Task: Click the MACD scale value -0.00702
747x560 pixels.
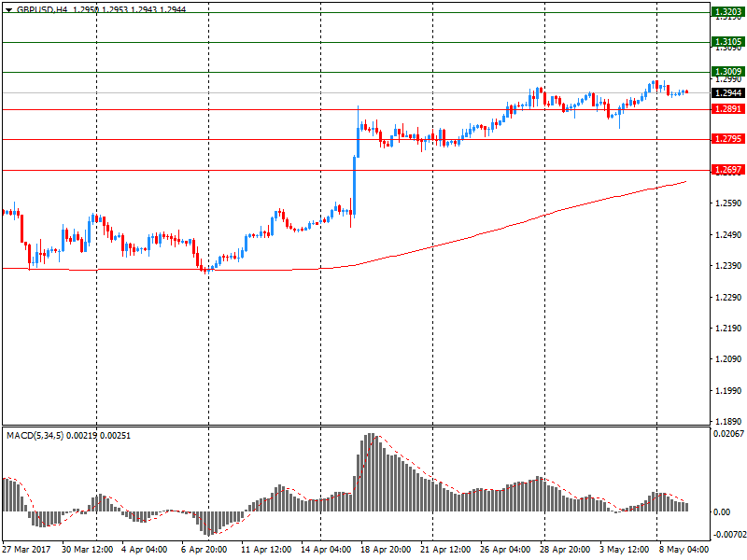Action: [x=729, y=535]
